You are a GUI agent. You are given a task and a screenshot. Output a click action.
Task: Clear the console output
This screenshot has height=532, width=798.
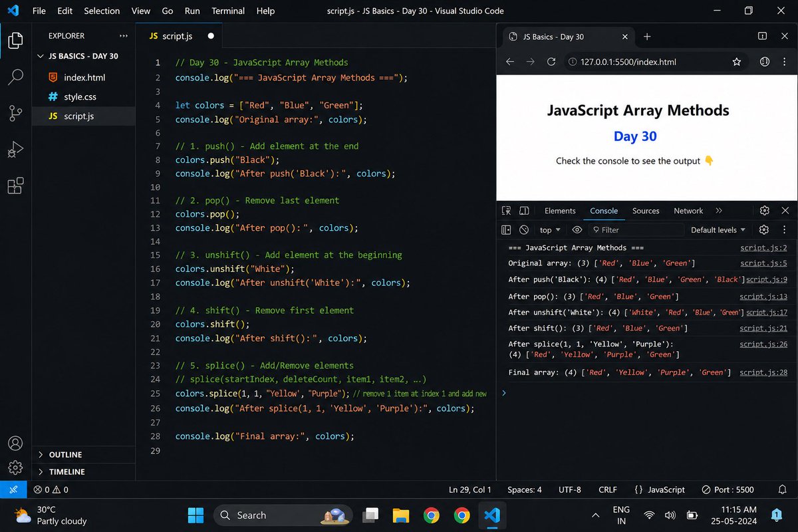pos(524,230)
